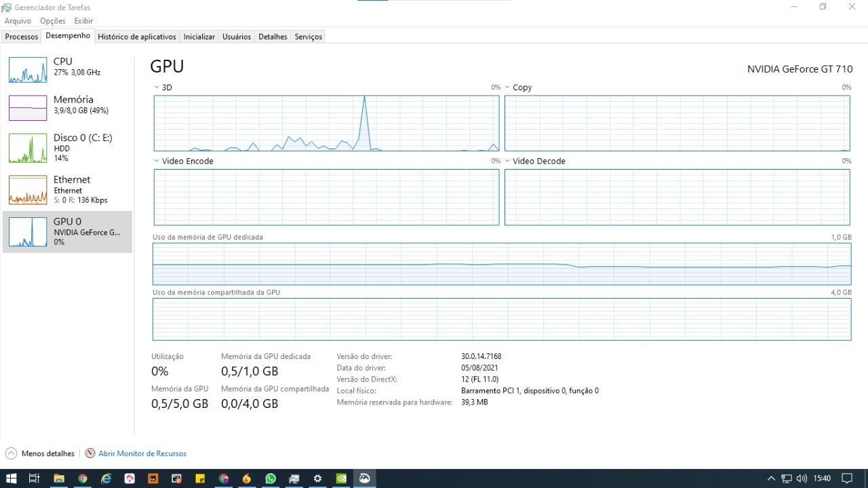
Task: Click shared GPU memory value 0,0/4,0 GB
Action: click(250, 404)
